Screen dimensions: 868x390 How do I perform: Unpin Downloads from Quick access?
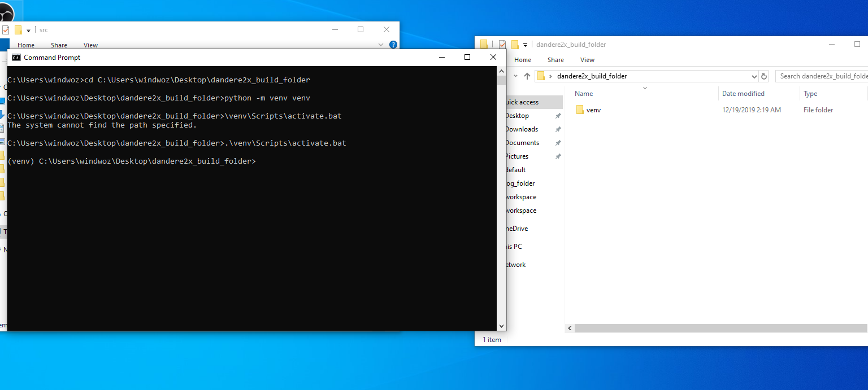click(558, 129)
